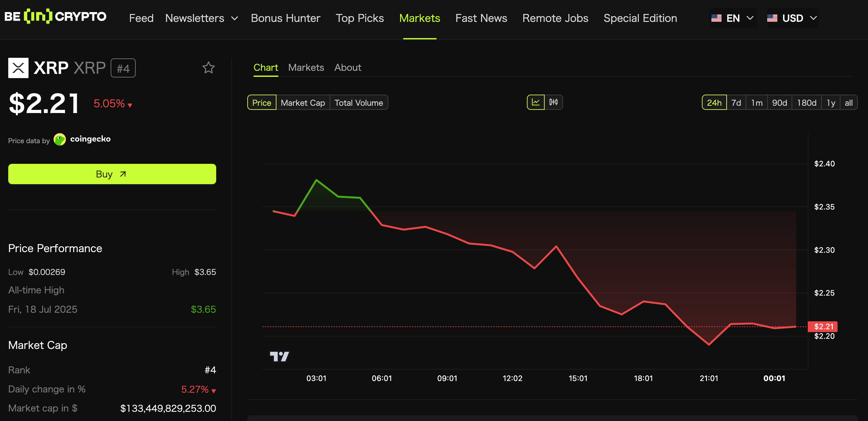Open the About tab
The image size is (868, 421).
[x=347, y=67]
